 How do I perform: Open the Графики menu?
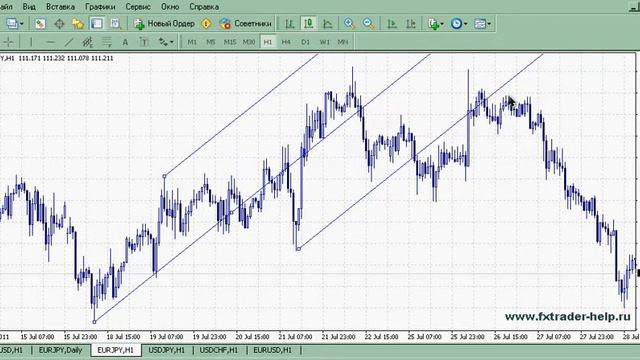[x=100, y=7]
